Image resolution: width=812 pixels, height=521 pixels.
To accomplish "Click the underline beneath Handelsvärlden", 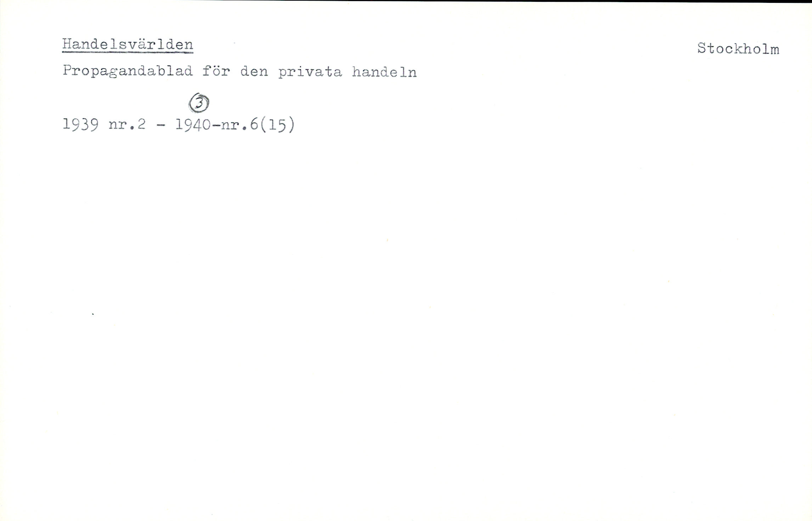I will point(128,52).
